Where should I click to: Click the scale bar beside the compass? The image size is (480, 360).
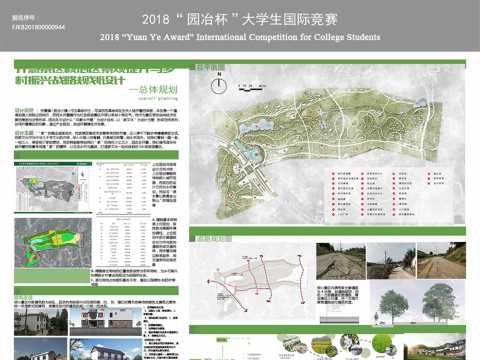click(x=252, y=88)
